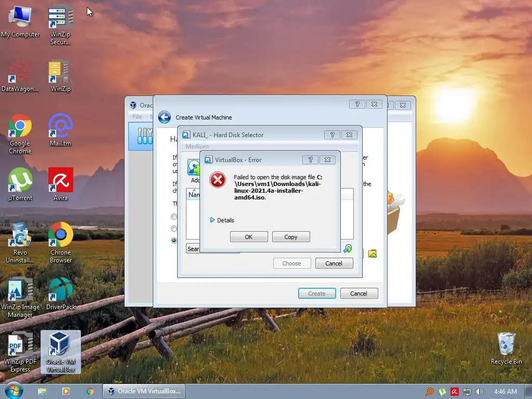Go back with the blue arrow in the wizard

point(164,117)
